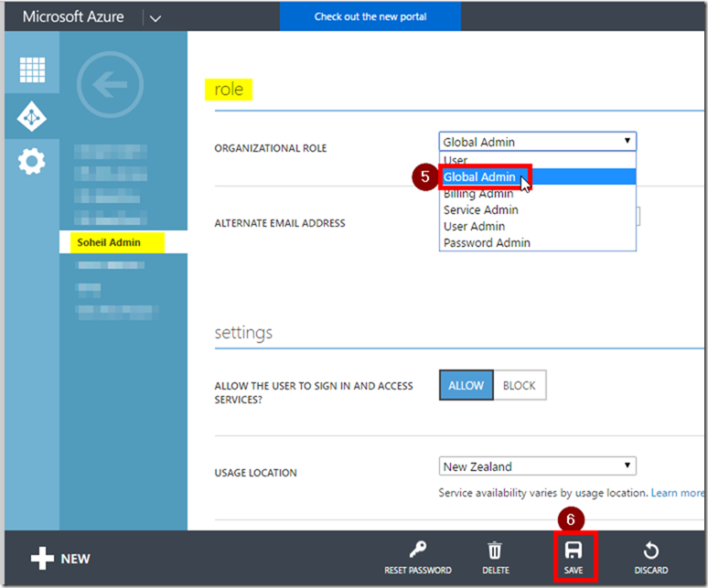Click the role section heading
The image size is (708, 588).
(x=229, y=90)
